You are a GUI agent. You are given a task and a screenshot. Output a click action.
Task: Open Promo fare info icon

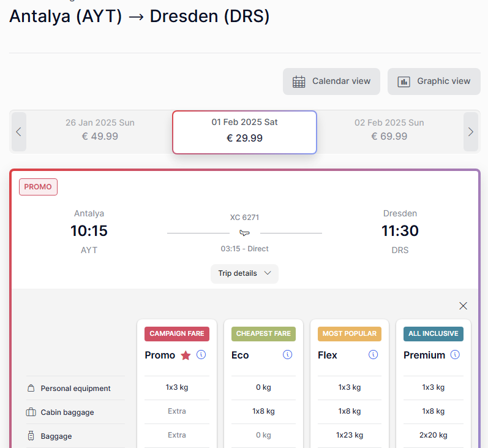(x=201, y=354)
